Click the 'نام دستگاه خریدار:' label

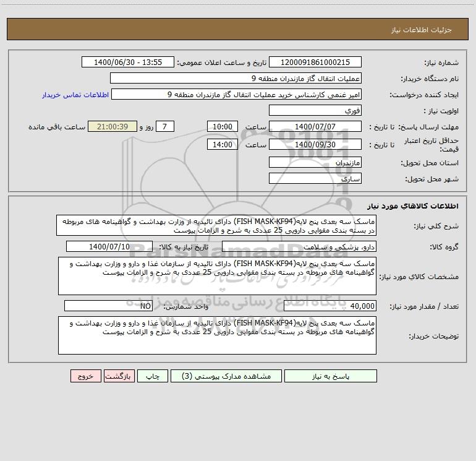point(430,79)
